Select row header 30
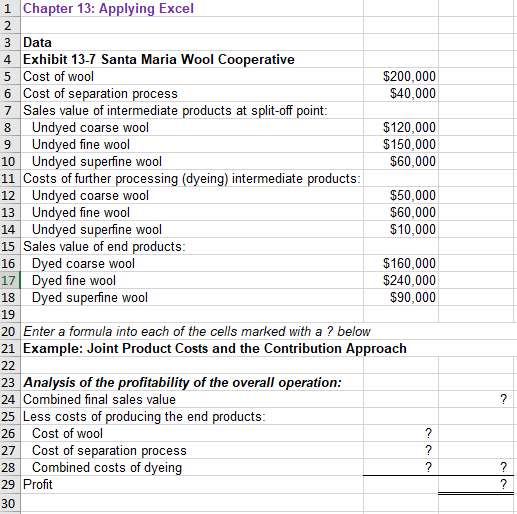This screenshot has height=514, width=517. click(10, 503)
